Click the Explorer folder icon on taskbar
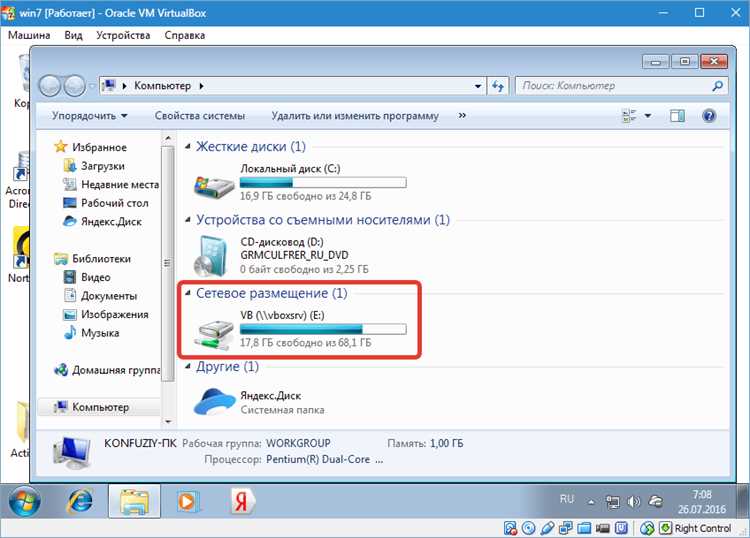Viewport: 750px width, 538px height. click(134, 502)
